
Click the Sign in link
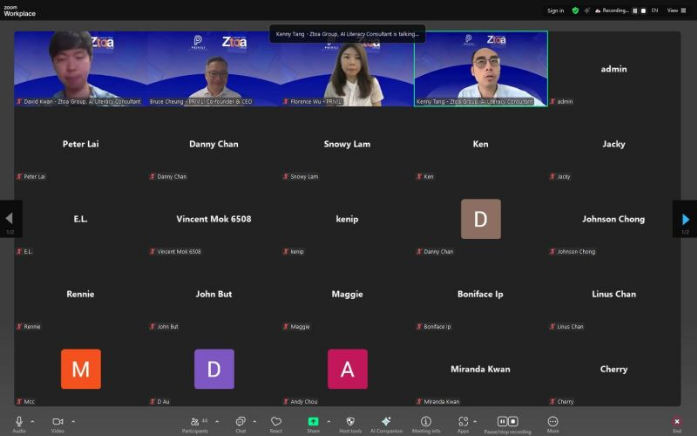tap(555, 10)
